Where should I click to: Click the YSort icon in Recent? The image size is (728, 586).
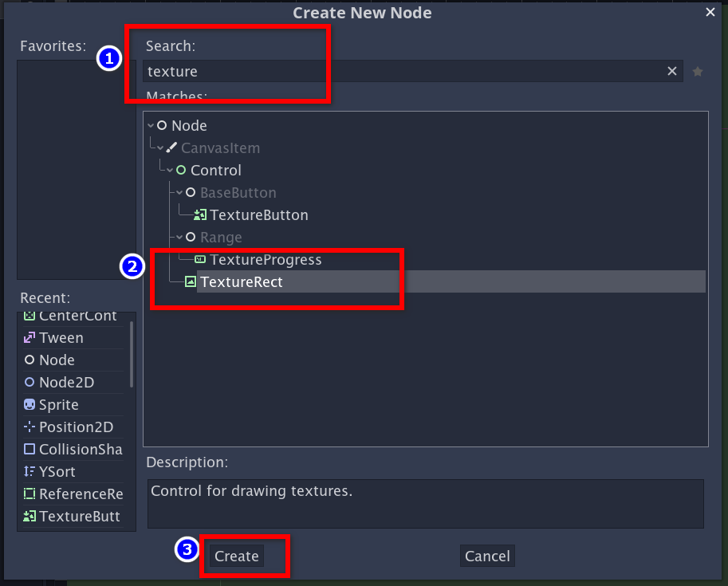pos(30,471)
